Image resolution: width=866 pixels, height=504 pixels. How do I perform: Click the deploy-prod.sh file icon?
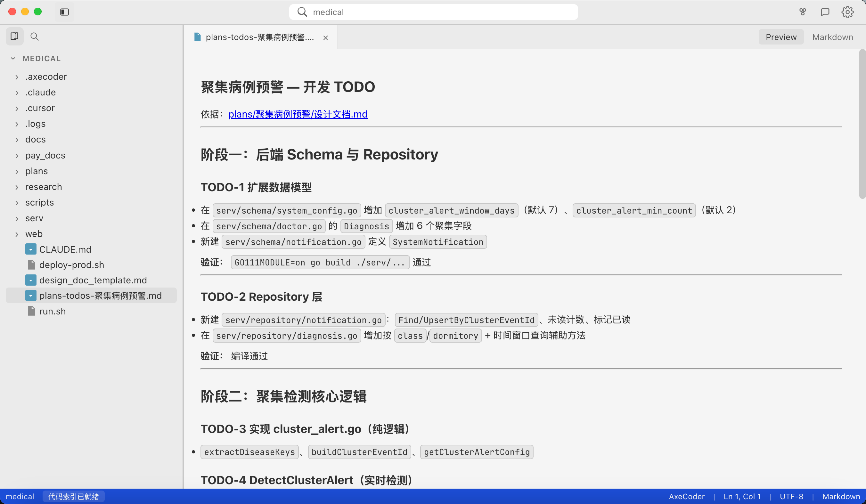(x=31, y=264)
